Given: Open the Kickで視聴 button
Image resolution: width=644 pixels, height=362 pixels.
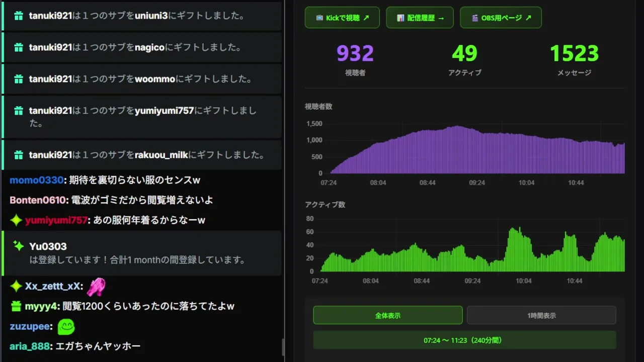Looking at the screenshot, I should tap(342, 18).
